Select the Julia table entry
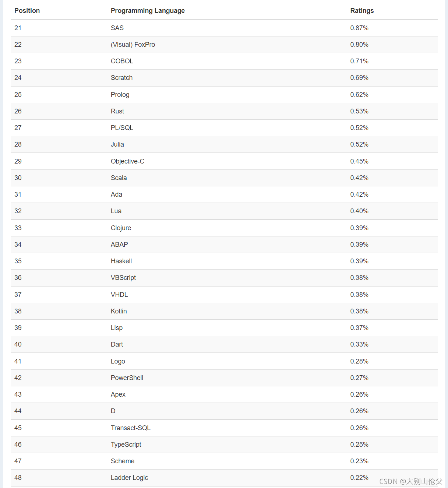Image resolution: width=448 pixels, height=488 pixels. pyautogui.click(x=117, y=144)
